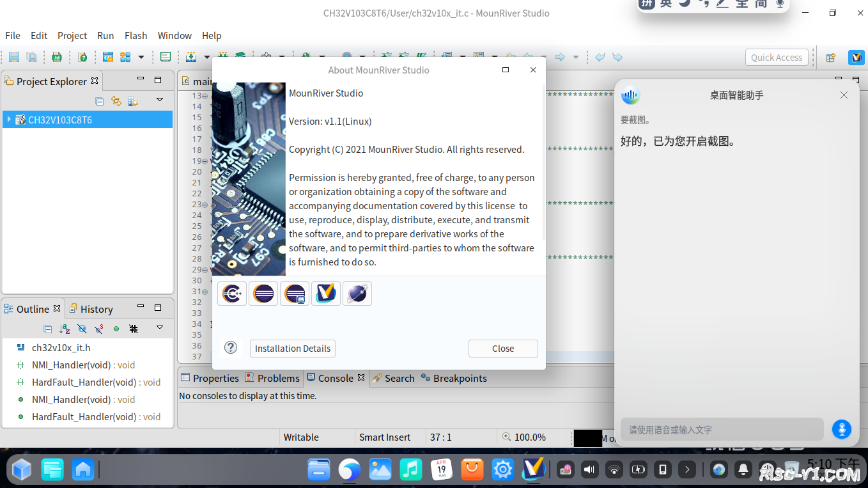Click the help question mark in About dialog
The height and width of the screenshot is (488, 868).
tap(231, 347)
